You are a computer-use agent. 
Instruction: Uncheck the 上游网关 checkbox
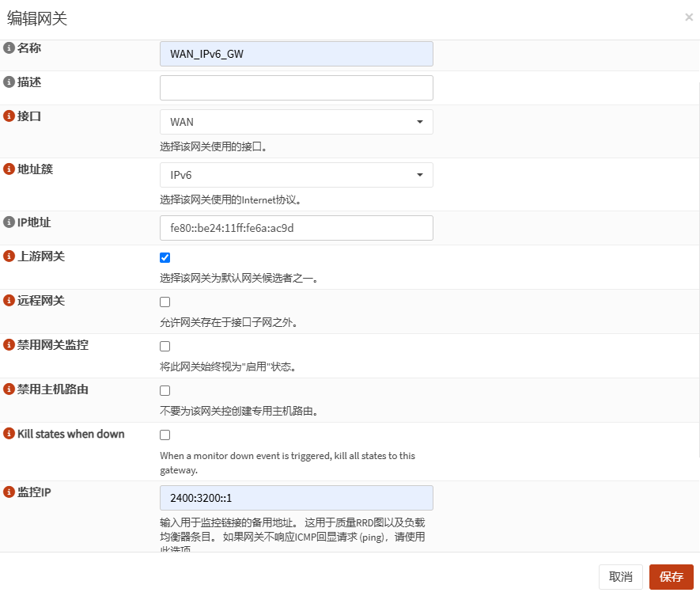[x=165, y=257]
